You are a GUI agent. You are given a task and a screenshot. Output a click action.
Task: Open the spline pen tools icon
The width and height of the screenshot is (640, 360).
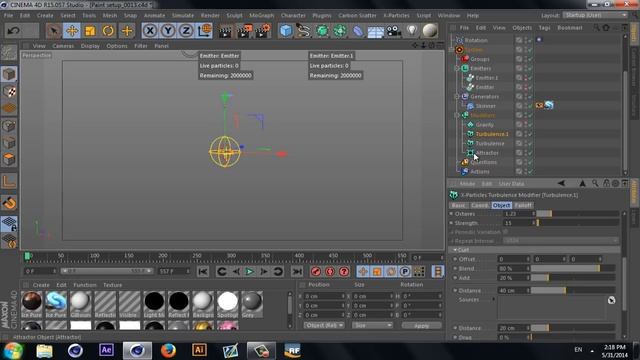point(303,31)
